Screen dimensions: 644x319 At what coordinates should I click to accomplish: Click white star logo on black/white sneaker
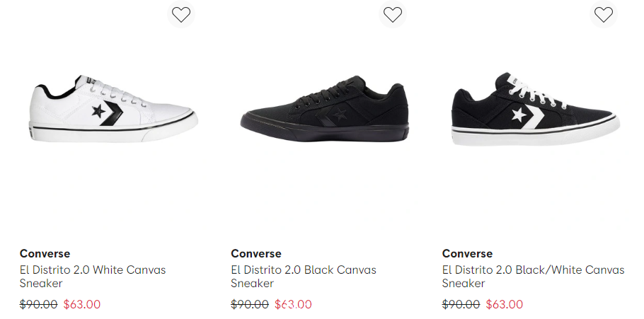point(519,115)
